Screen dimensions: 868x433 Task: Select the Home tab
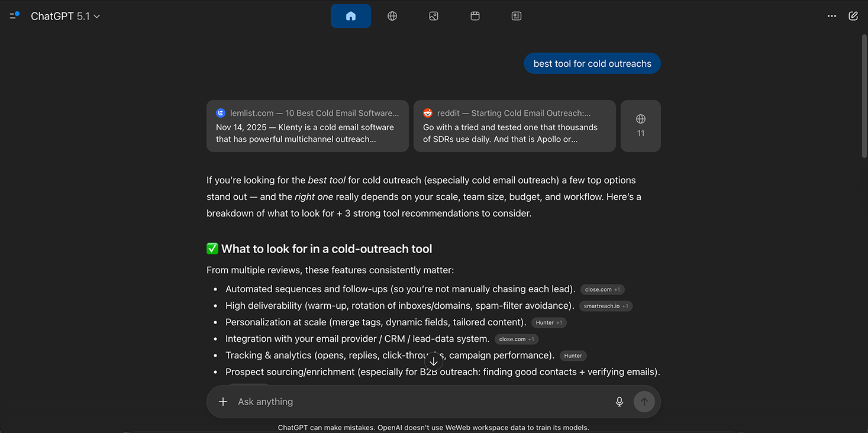pos(351,16)
